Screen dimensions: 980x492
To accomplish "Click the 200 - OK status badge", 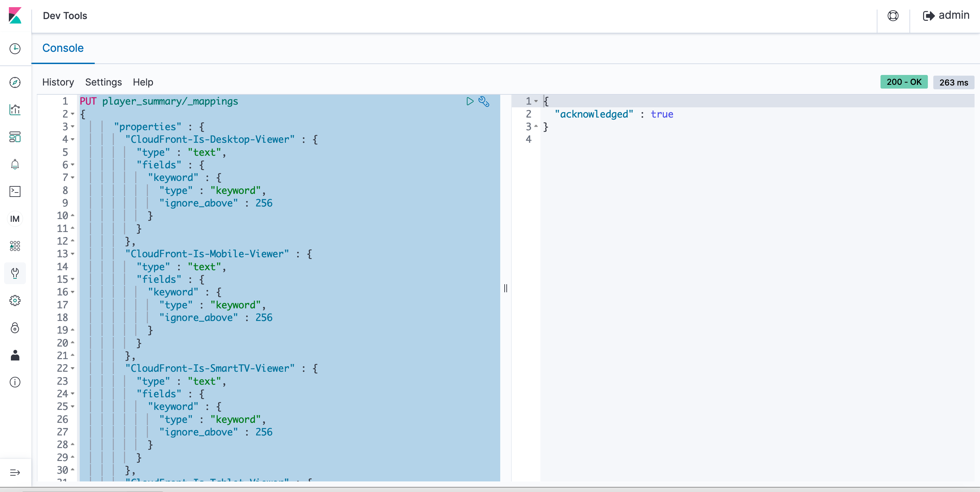I will pos(904,82).
